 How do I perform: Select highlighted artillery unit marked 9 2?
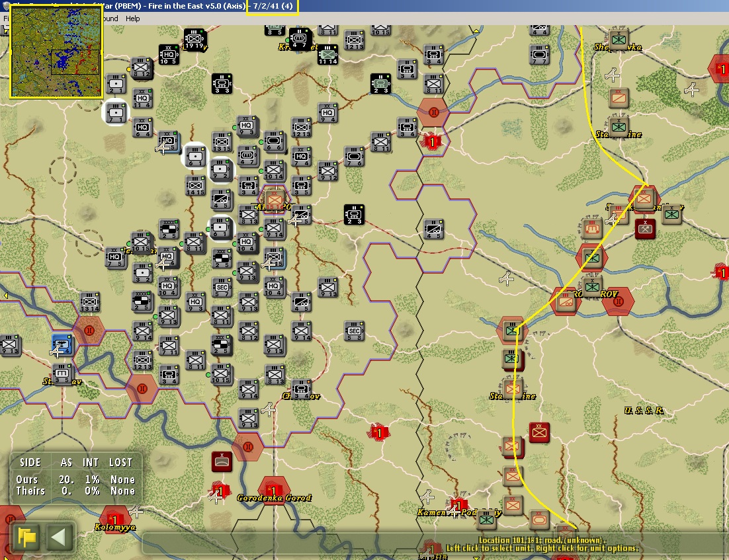coord(222,169)
